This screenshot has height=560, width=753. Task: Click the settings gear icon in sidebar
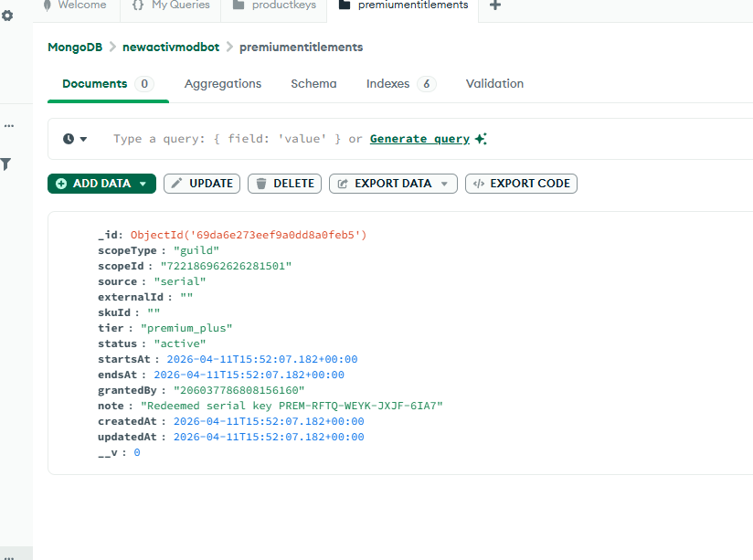(x=7, y=16)
